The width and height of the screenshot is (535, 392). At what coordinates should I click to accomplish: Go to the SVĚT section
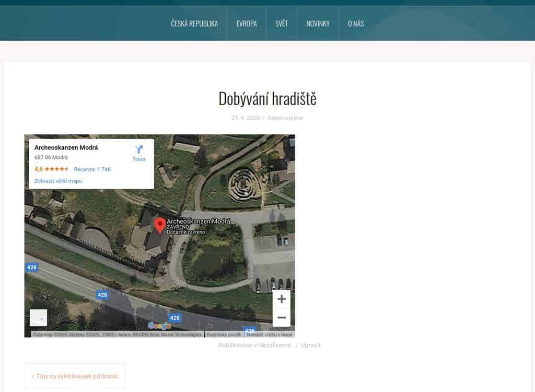point(282,24)
